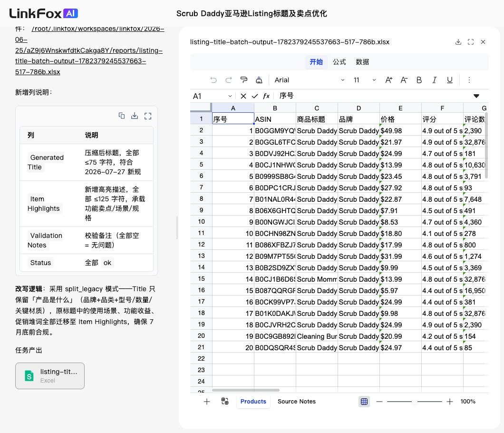Click the vertical scrollbar of the sheet

click(x=486, y=146)
